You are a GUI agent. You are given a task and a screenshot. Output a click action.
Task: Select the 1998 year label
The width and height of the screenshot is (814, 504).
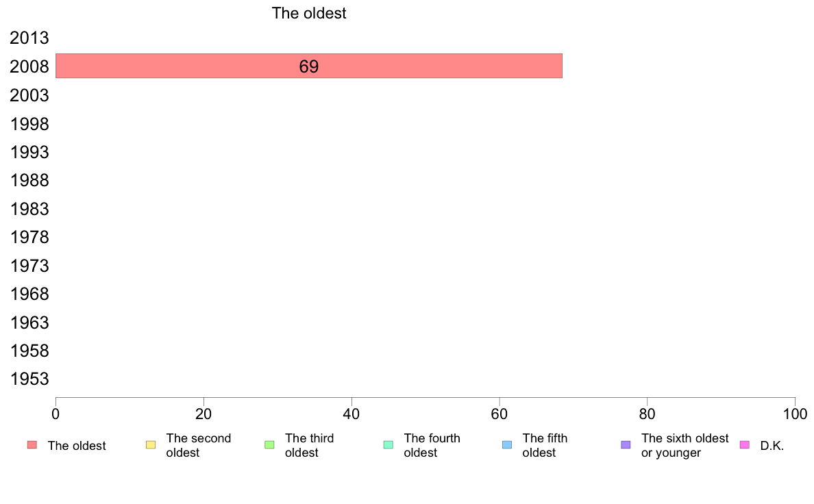pyautogui.click(x=29, y=124)
